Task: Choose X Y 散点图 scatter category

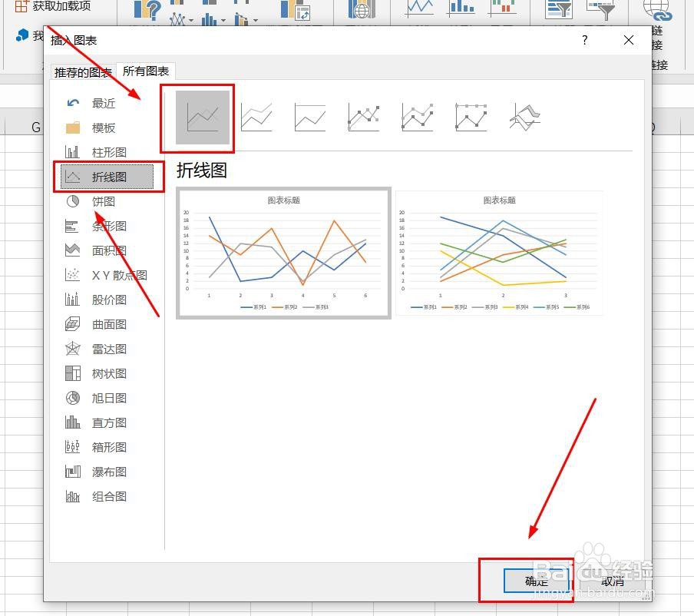Action: [x=107, y=276]
